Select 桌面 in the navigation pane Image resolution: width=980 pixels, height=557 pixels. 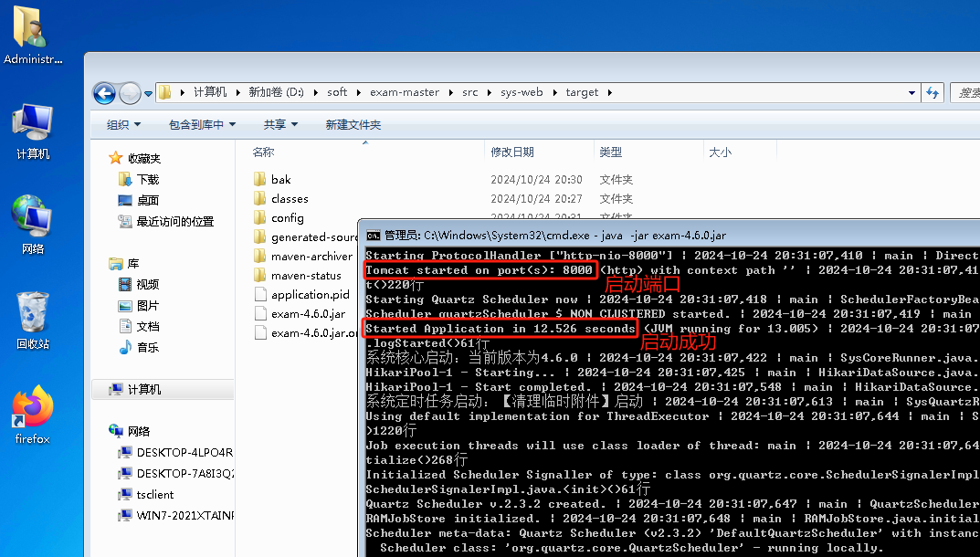click(x=148, y=200)
